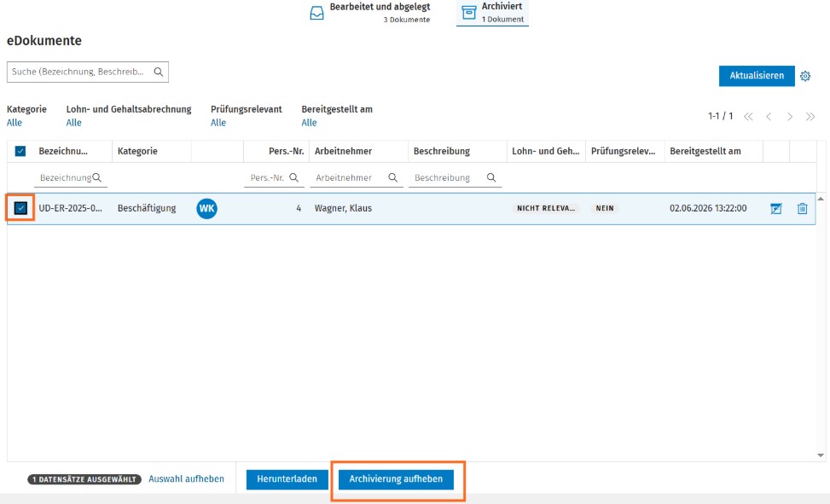This screenshot has width=830, height=504.
Task: Click the magnifier icon in the main search box
Action: click(x=159, y=72)
